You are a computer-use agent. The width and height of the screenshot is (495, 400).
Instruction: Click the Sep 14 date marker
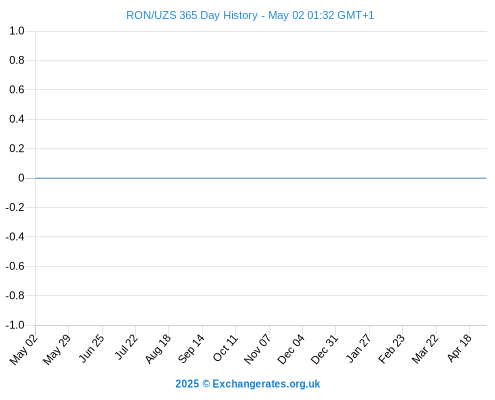click(x=191, y=349)
